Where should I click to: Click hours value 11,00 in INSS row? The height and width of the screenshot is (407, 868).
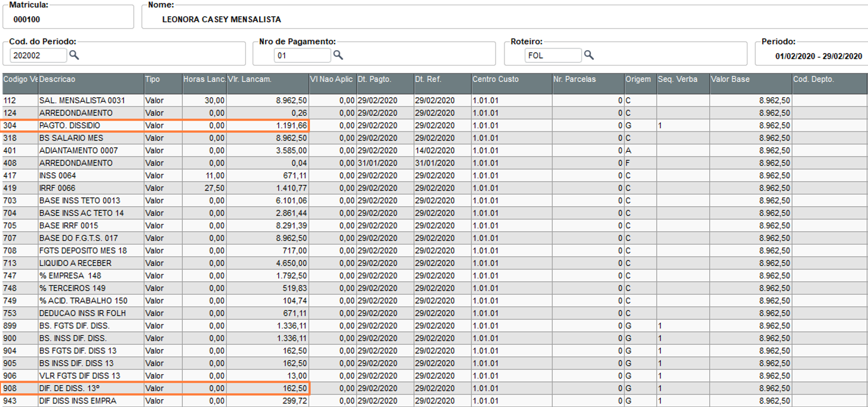pos(215,176)
